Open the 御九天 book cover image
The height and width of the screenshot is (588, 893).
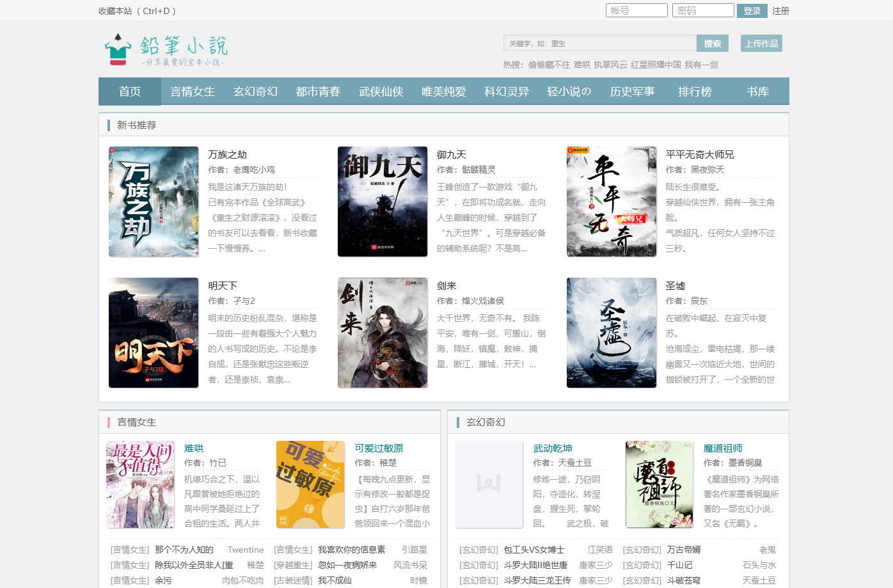(x=383, y=202)
